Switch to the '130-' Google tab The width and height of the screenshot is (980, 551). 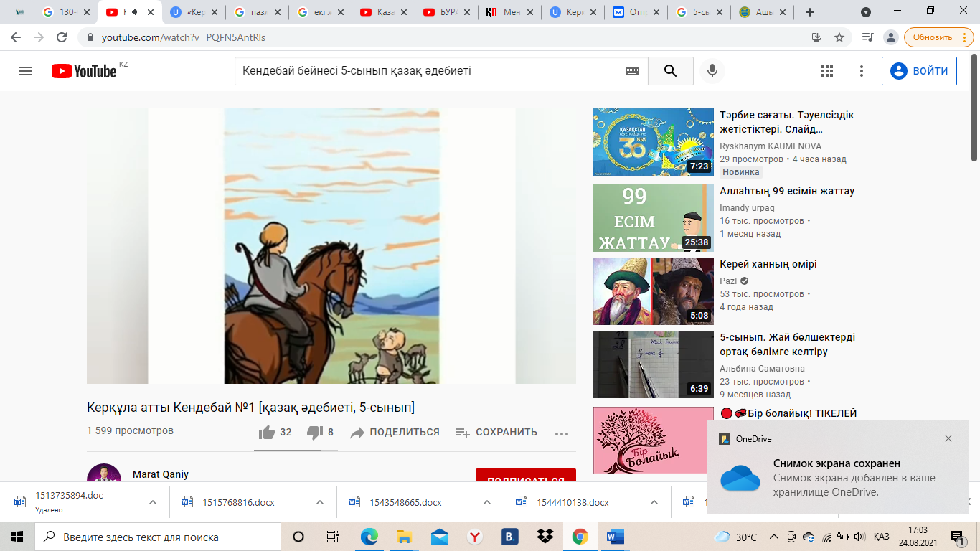click(66, 12)
